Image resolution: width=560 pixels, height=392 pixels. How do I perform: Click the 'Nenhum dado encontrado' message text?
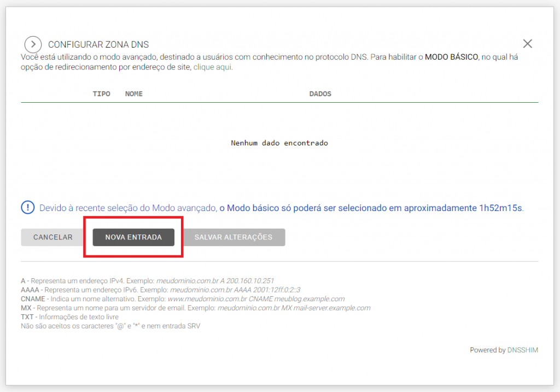click(x=279, y=143)
